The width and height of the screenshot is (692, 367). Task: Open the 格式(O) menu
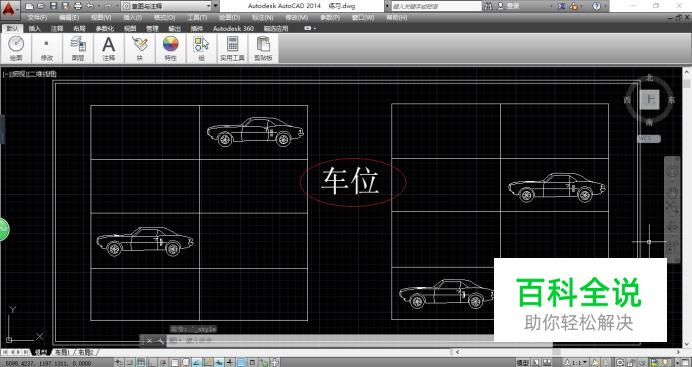tap(164, 18)
